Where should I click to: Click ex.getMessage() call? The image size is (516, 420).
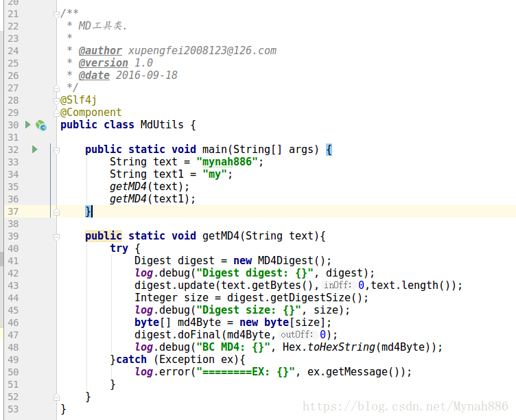[x=356, y=372]
